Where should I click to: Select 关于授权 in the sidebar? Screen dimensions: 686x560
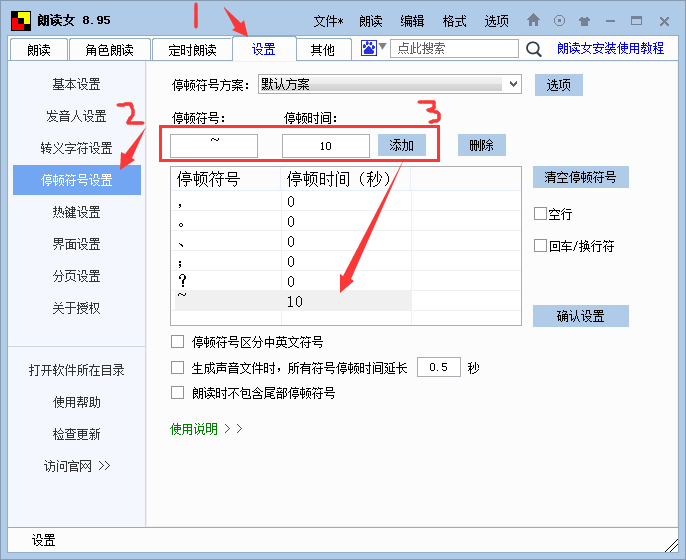[77, 308]
